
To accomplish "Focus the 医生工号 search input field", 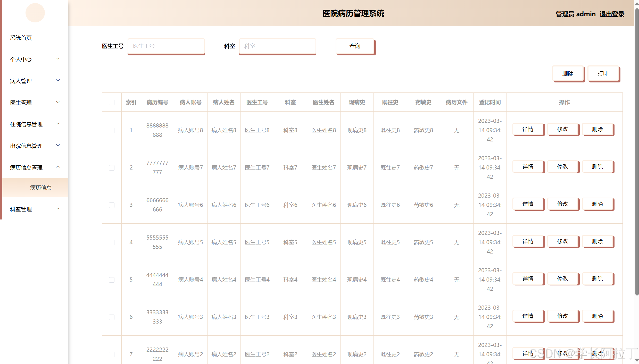I will pos(166,46).
